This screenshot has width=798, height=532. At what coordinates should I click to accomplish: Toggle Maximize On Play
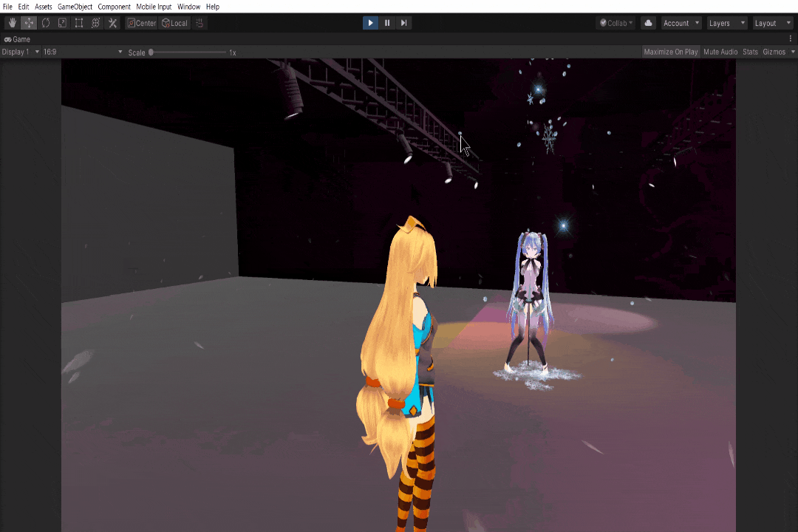coord(671,52)
